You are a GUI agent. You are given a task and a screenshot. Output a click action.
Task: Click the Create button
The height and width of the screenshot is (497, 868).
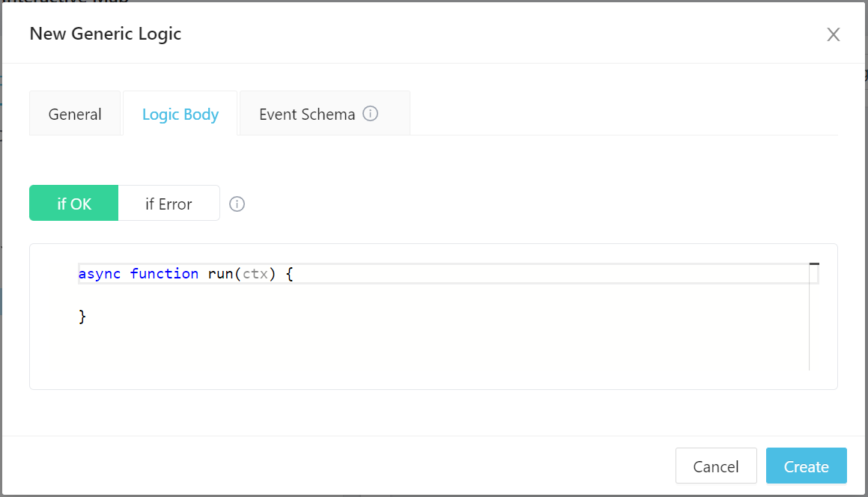click(x=806, y=466)
